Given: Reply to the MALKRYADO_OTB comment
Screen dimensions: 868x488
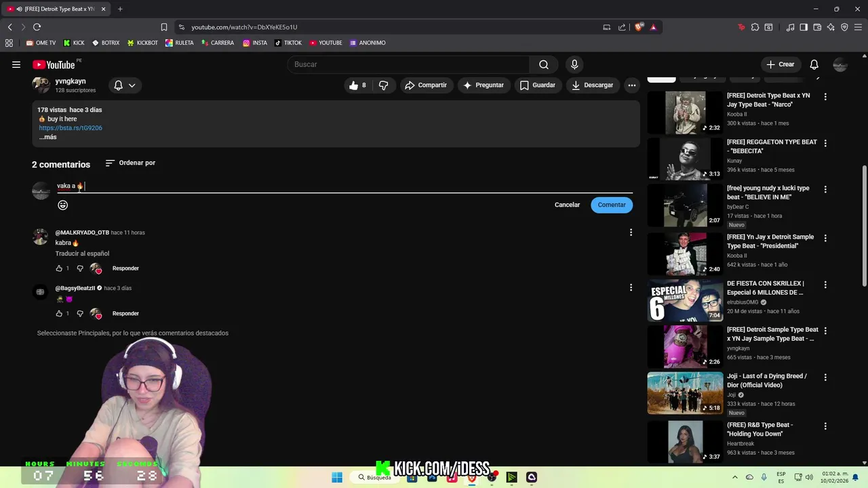Looking at the screenshot, I should pos(125,268).
